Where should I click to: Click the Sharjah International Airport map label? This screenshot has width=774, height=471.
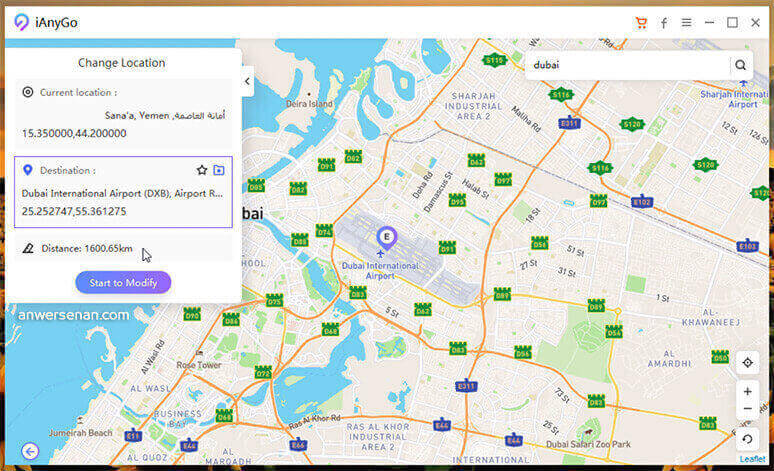click(x=735, y=99)
